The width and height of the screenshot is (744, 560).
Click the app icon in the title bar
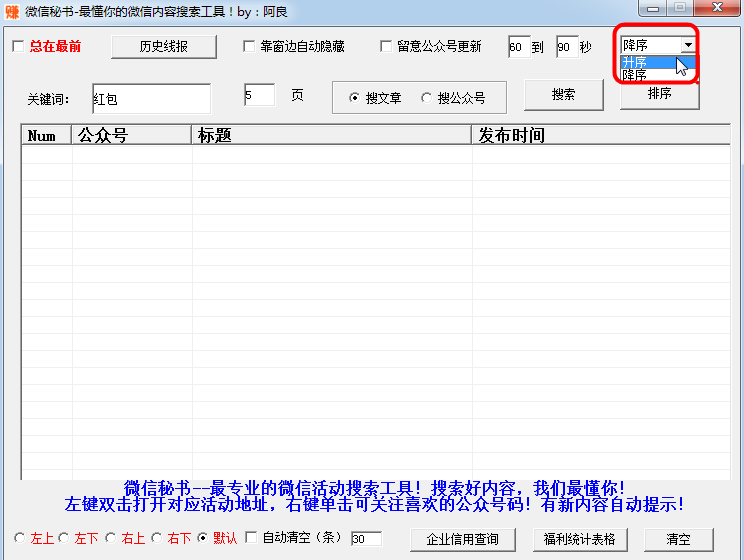(12, 11)
